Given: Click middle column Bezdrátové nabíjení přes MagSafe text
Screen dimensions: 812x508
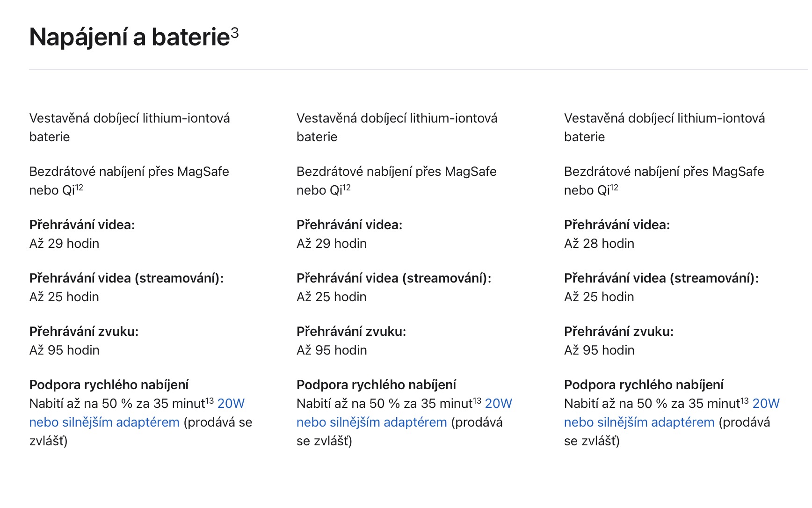Looking at the screenshot, I should tap(396, 172).
